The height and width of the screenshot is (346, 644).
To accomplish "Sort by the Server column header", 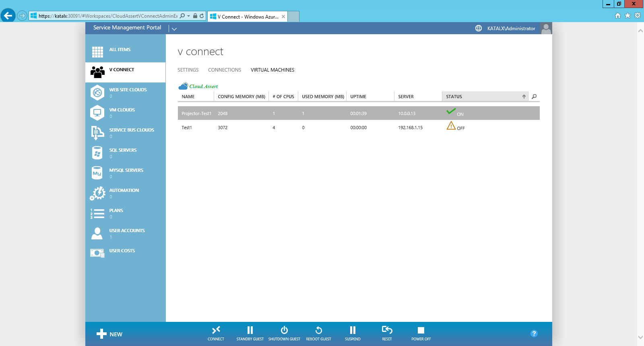I will click(418, 97).
